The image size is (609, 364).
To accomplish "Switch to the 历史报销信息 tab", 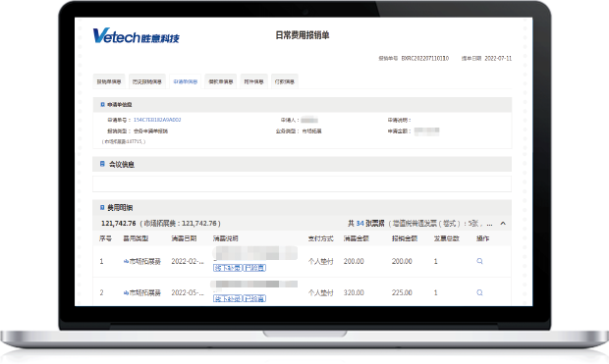I will click(146, 81).
